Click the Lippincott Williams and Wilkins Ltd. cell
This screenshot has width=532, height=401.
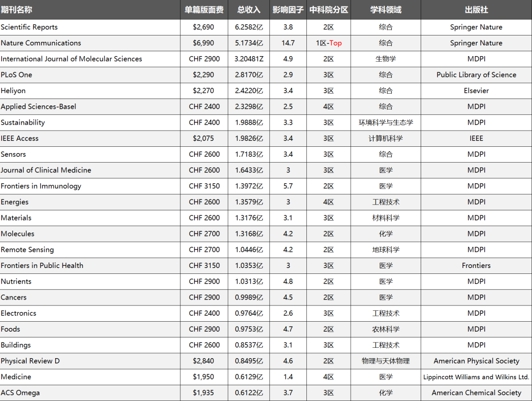(476, 377)
